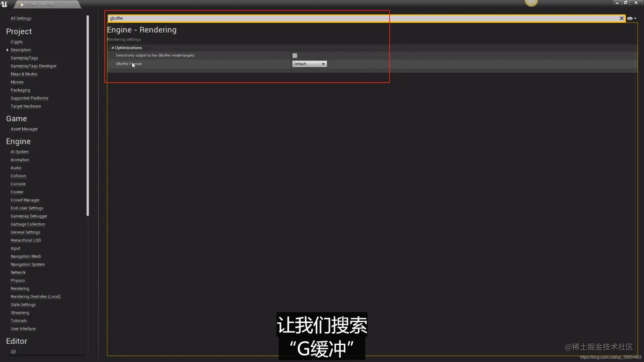Open Hierarchical LOD settings

(x=26, y=241)
